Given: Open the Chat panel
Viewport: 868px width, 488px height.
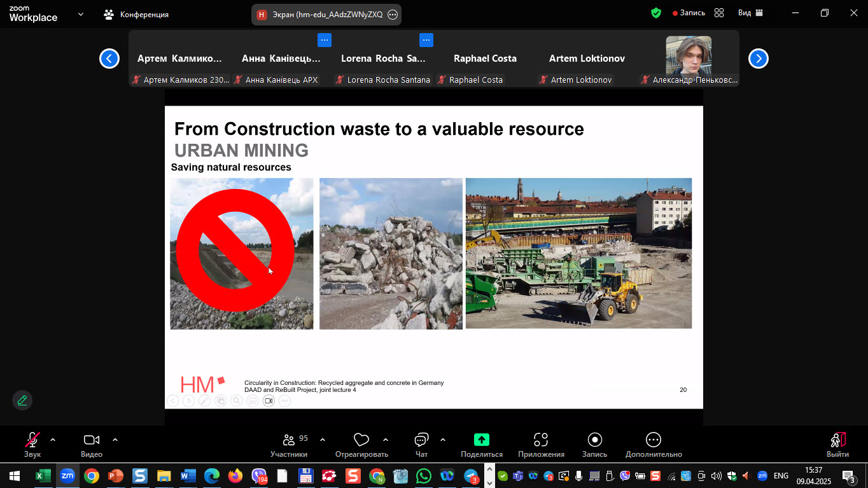Looking at the screenshot, I should 421,443.
